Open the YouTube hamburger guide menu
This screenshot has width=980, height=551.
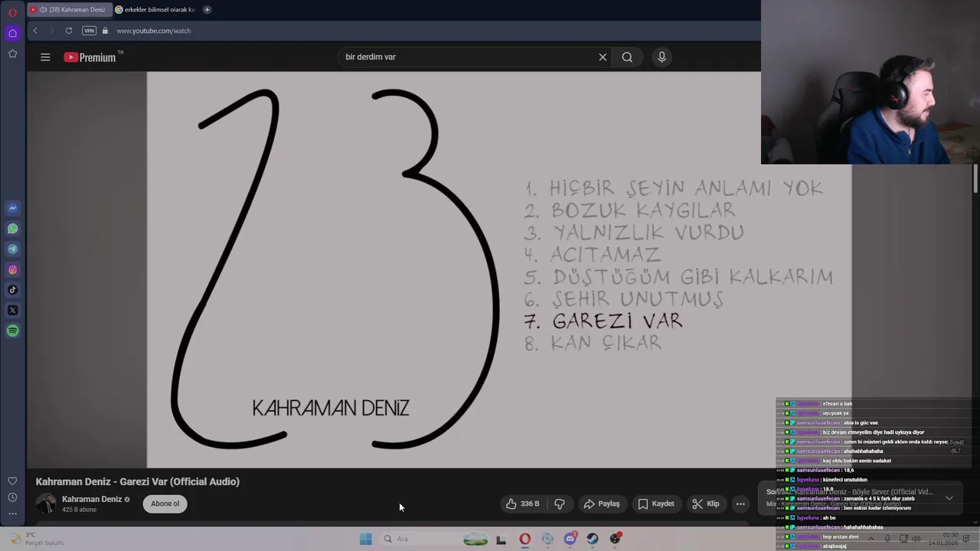[x=45, y=57]
